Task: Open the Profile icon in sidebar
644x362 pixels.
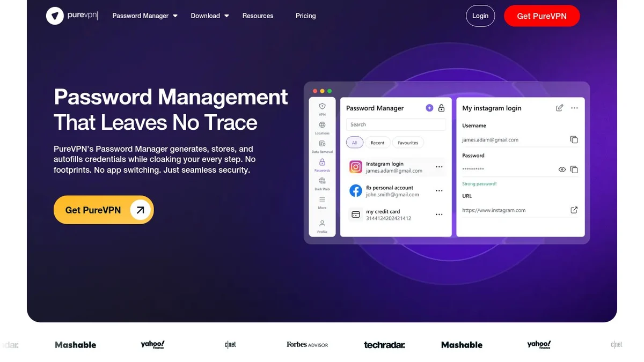Action: pos(322,223)
